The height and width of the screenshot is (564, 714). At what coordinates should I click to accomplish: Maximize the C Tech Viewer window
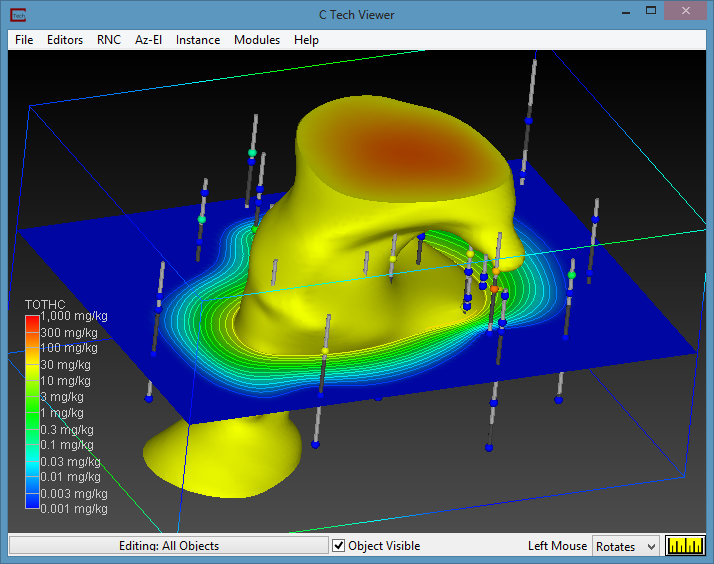click(650, 12)
